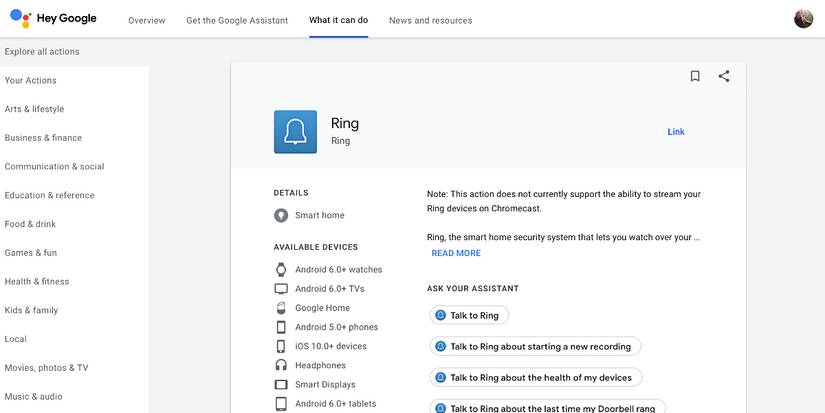
Task: Click the Smart home category icon
Action: click(281, 215)
